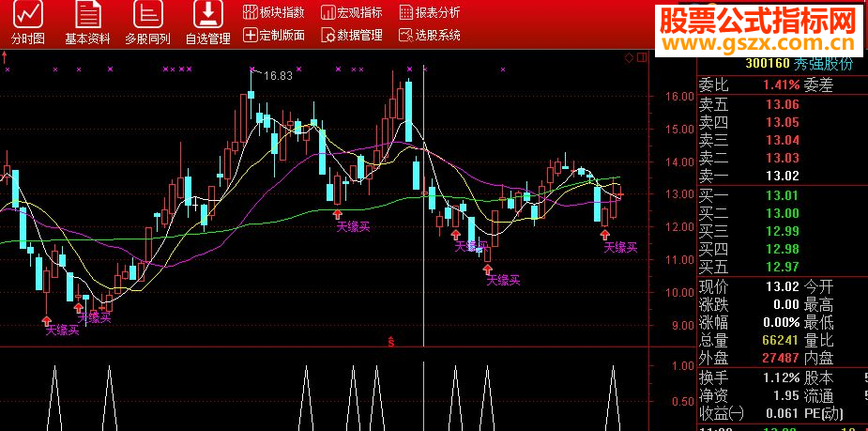
Task: Click the 涨跌 value 0.00
Action: [785, 304]
